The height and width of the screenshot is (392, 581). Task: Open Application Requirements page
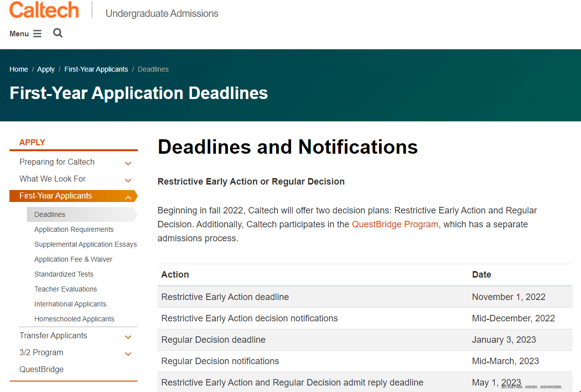coord(74,229)
